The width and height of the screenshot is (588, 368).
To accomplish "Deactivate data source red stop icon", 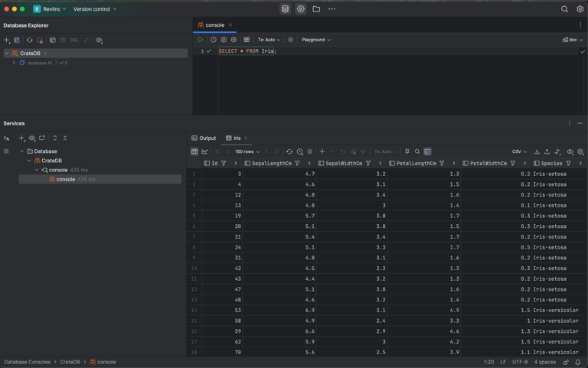I will point(40,40).
